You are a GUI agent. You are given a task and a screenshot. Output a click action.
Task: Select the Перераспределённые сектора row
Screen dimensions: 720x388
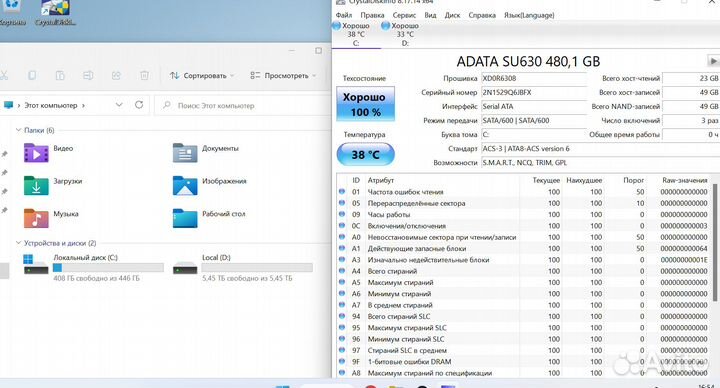tap(523, 203)
